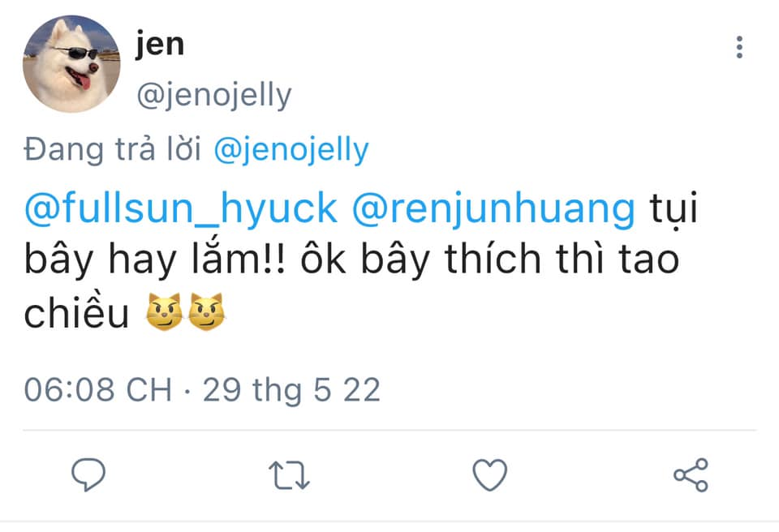Visit the @renjunhuang mentioned profile

[x=493, y=209]
